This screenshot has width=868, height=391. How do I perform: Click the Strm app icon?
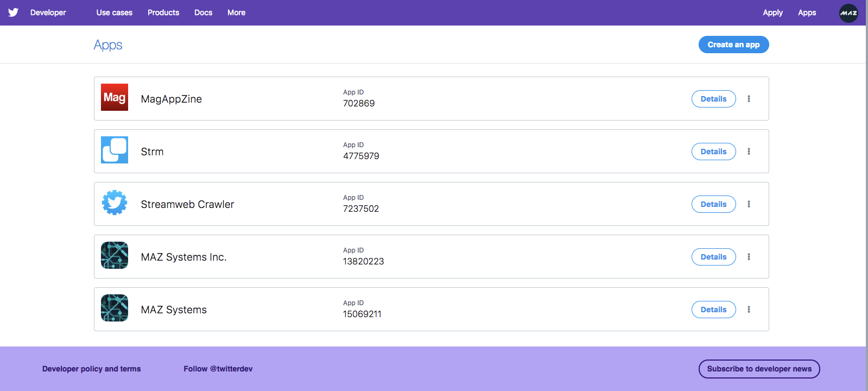(x=115, y=150)
